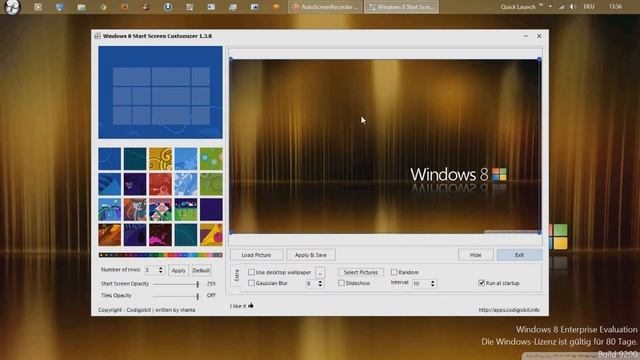Decrease the Number of rows value
640x360 pixels.
(x=160, y=272)
